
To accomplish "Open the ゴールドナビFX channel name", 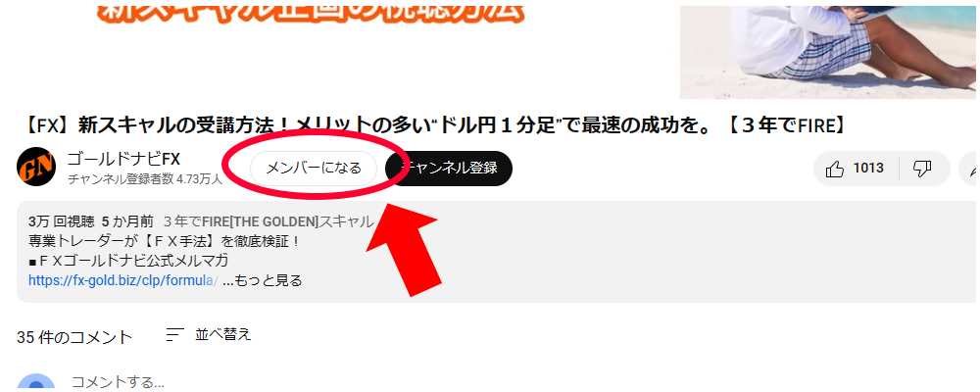I will 123,159.
